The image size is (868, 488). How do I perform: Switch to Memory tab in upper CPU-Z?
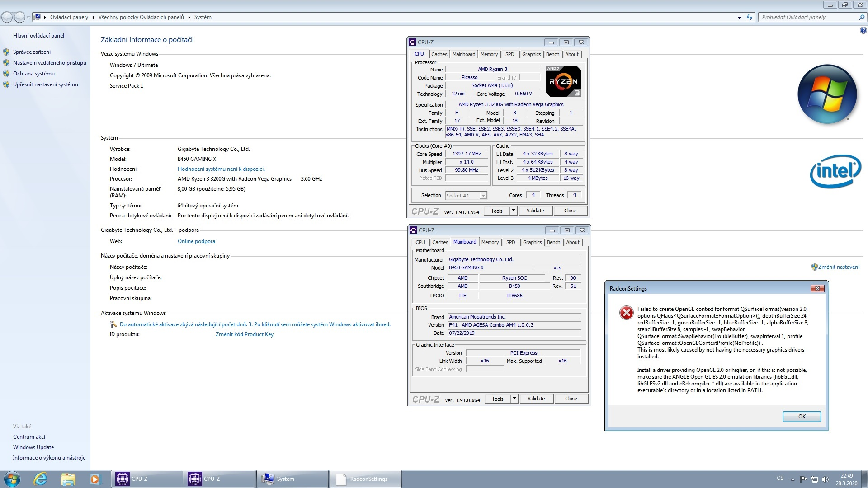pyautogui.click(x=489, y=54)
